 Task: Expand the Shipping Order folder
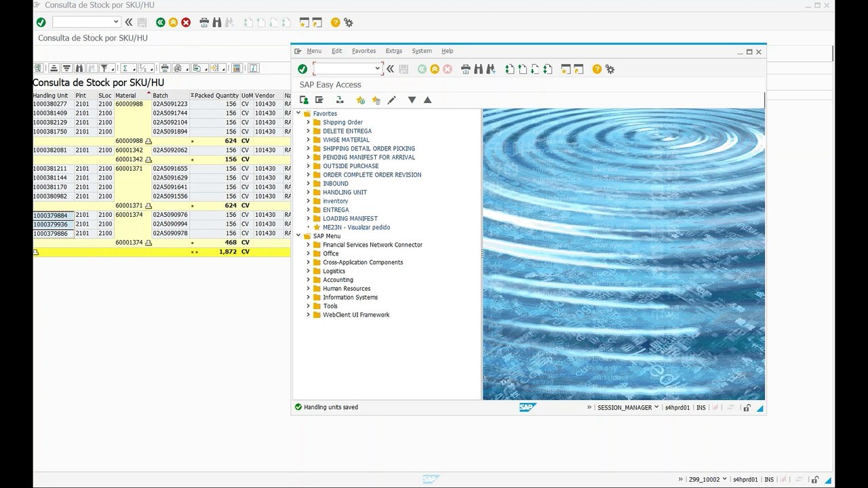[x=308, y=123]
